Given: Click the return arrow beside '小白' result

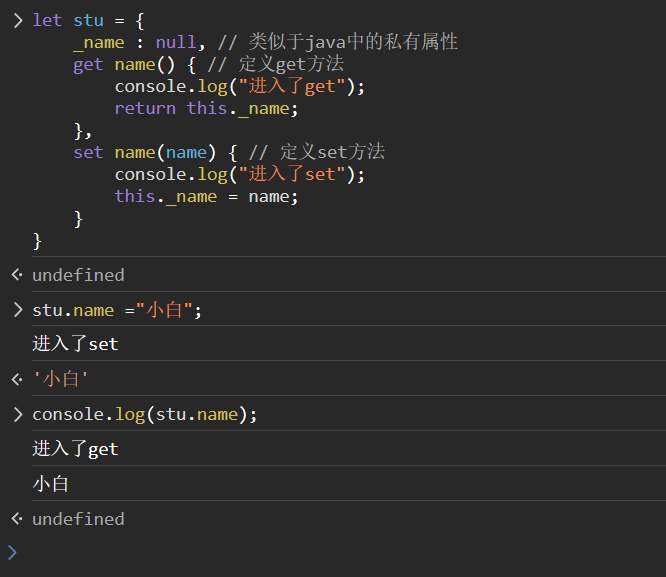Looking at the screenshot, I should (x=16, y=379).
